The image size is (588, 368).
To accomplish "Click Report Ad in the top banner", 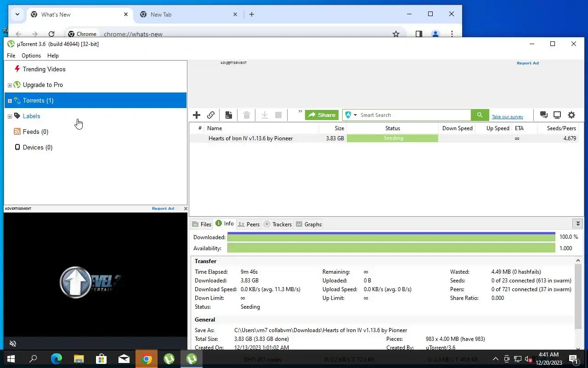I will (527, 63).
